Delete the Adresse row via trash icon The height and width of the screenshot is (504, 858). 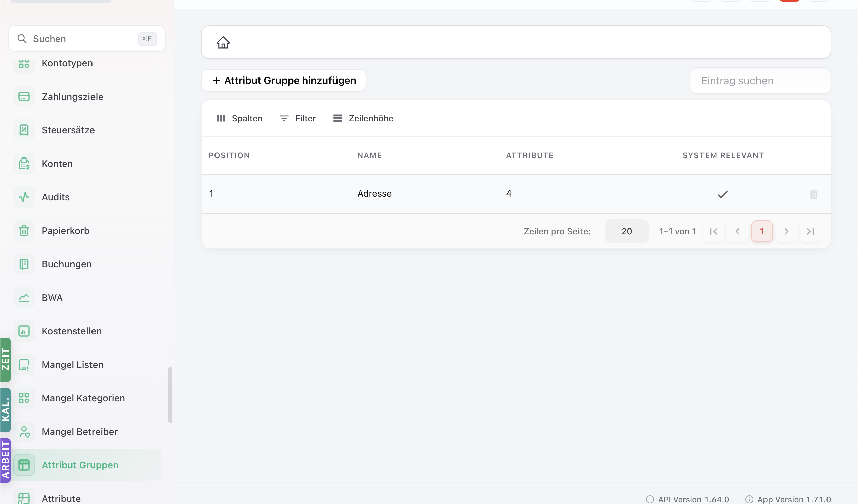click(x=814, y=194)
